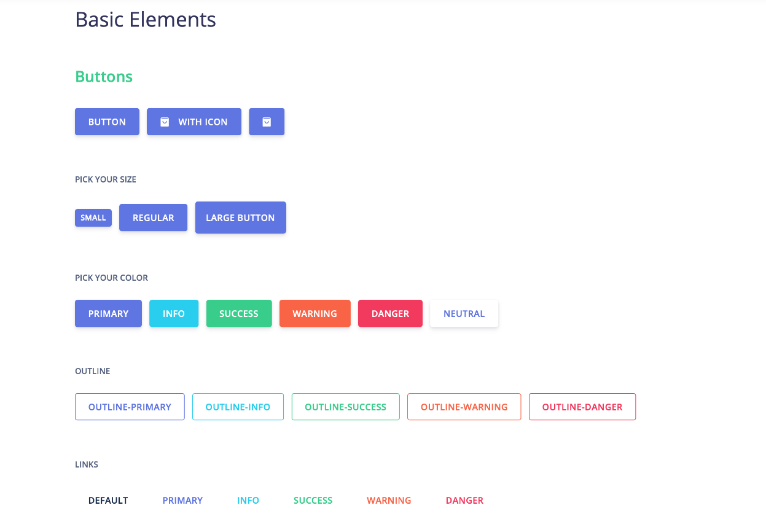
Task: Click the REGULAR size button
Action: 153,217
